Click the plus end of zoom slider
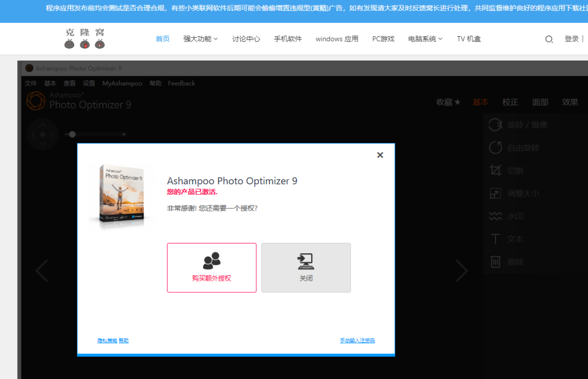Image resolution: width=588 pixels, height=379 pixels. tap(124, 134)
